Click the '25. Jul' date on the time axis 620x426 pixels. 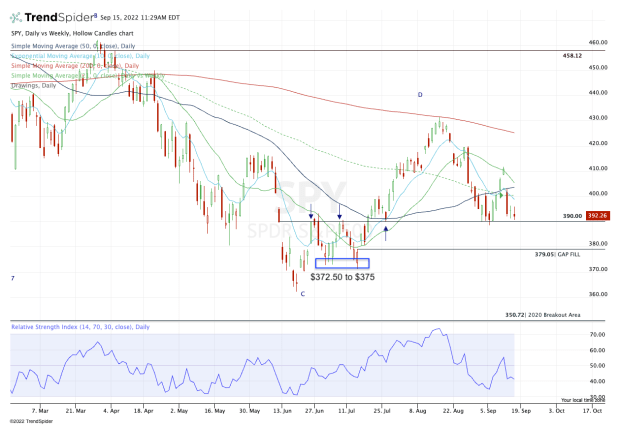(382, 411)
